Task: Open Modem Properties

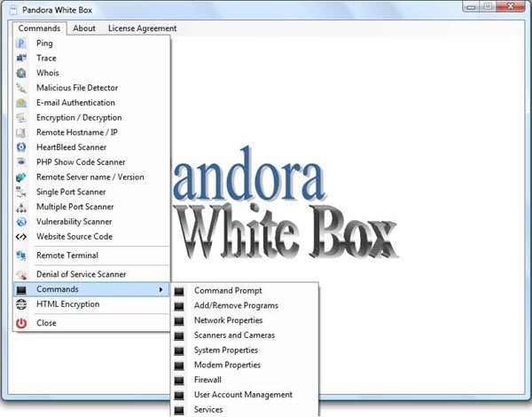Action: pyautogui.click(x=245, y=366)
